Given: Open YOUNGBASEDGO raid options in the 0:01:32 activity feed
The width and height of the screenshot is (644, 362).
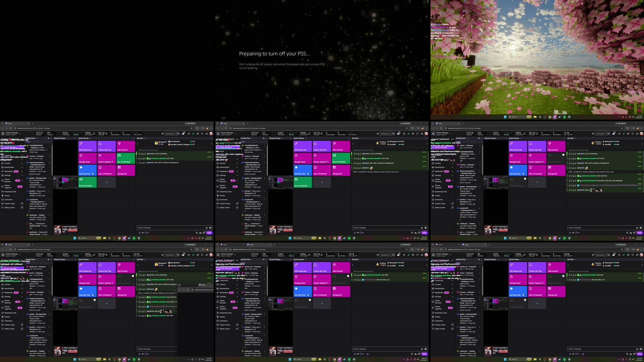Looking at the screenshot, I should (x=49, y=145).
